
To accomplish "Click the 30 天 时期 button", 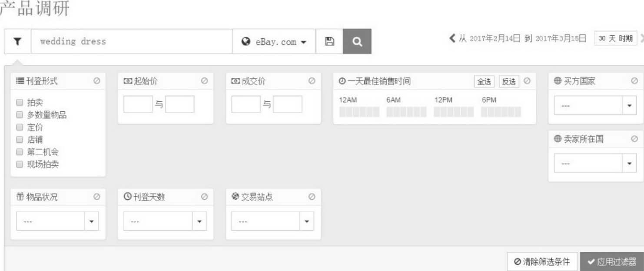I will click(x=616, y=38).
